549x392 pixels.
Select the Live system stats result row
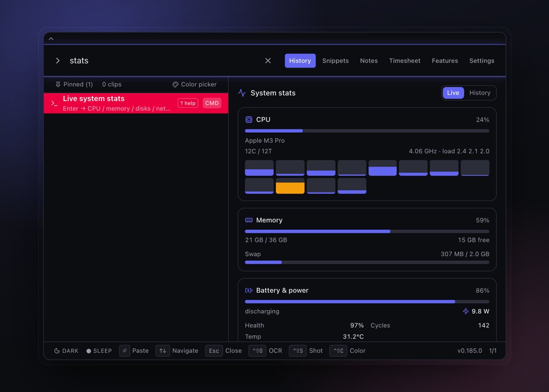tap(136, 103)
